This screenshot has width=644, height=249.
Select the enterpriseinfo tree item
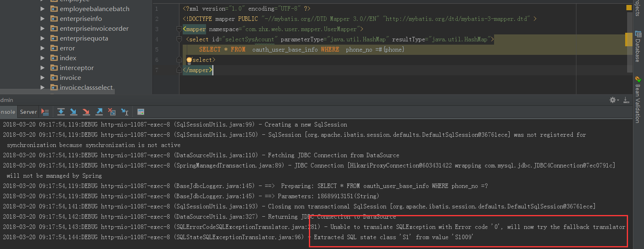tap(81, 18)
